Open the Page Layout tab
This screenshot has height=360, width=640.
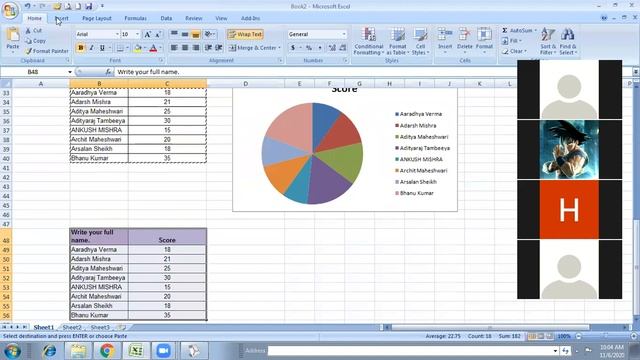coord(97,18)
